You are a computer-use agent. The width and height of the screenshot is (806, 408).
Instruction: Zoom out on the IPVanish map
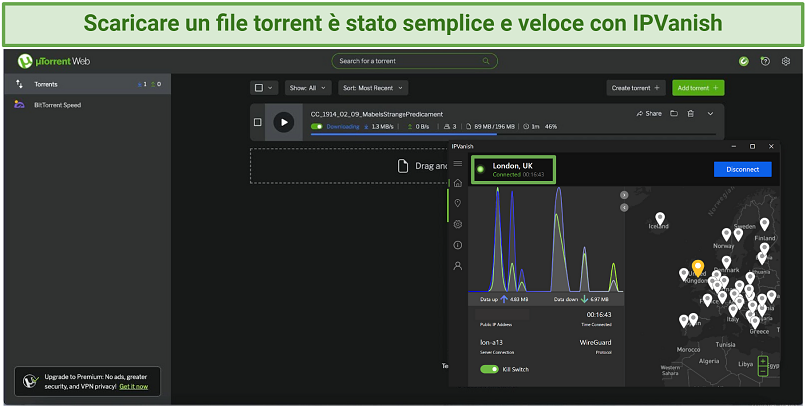pyautogui.click(x=763, y=370)
